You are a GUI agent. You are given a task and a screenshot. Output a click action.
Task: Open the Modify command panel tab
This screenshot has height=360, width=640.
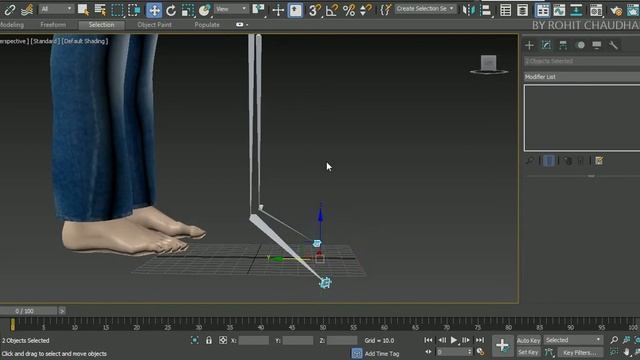[546, 45]
